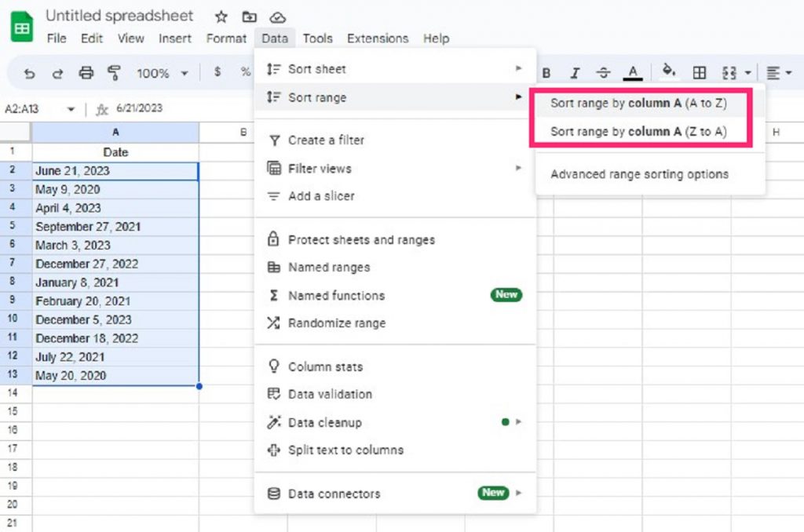The height and width of the screenshot is (532, 804).
Task: Click the merge cells icon
Action: tap(729, 73)
